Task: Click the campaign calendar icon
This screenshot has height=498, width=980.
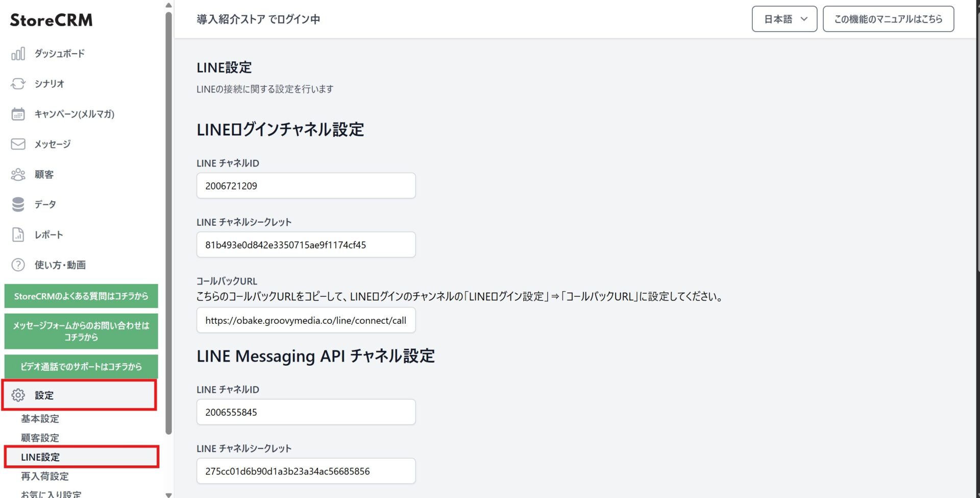Action: pyautogui.click(x=18, y=114)
